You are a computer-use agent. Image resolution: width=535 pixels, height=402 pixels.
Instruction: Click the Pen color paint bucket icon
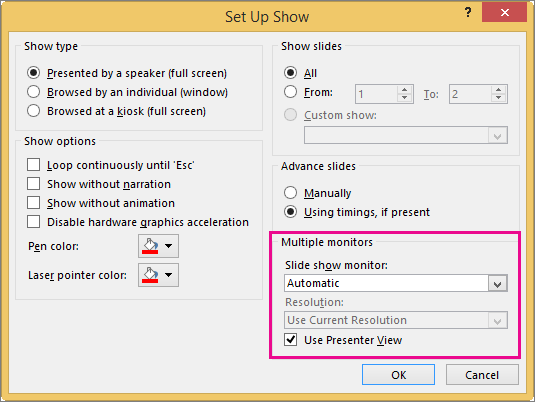click(150, 246)
